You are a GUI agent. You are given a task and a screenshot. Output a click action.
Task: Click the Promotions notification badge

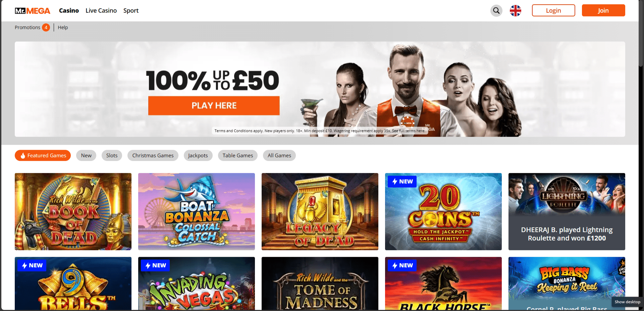pyautogui.click(x=46, y=28)
